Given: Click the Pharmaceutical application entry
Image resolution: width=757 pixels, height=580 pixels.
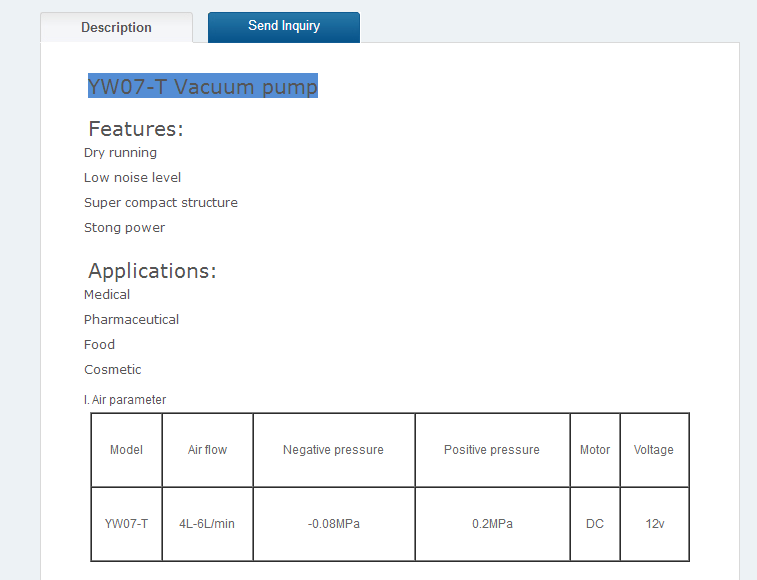Looking at the screenshot, I should tap(131, 320).
